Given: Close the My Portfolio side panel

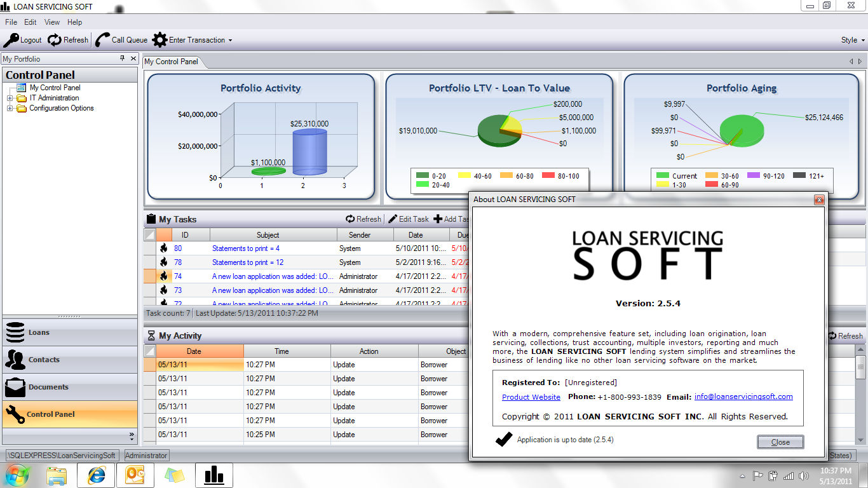Looking at the screenshot, I should click(133, 58).
